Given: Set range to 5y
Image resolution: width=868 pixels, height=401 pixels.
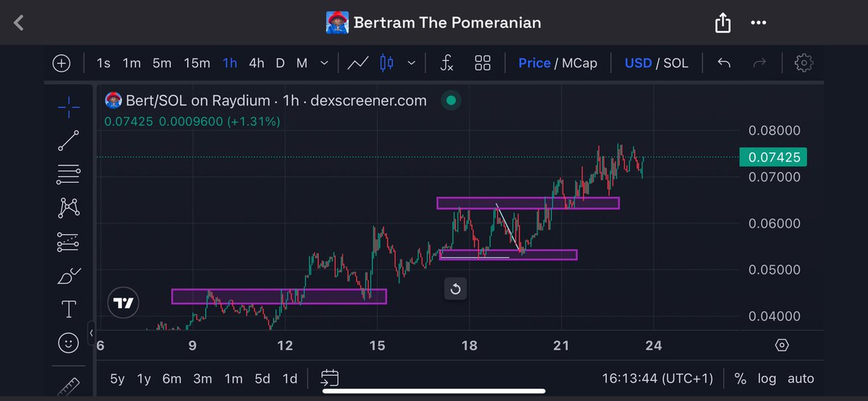Looking at the screenshot, I should tap(117, 379).
